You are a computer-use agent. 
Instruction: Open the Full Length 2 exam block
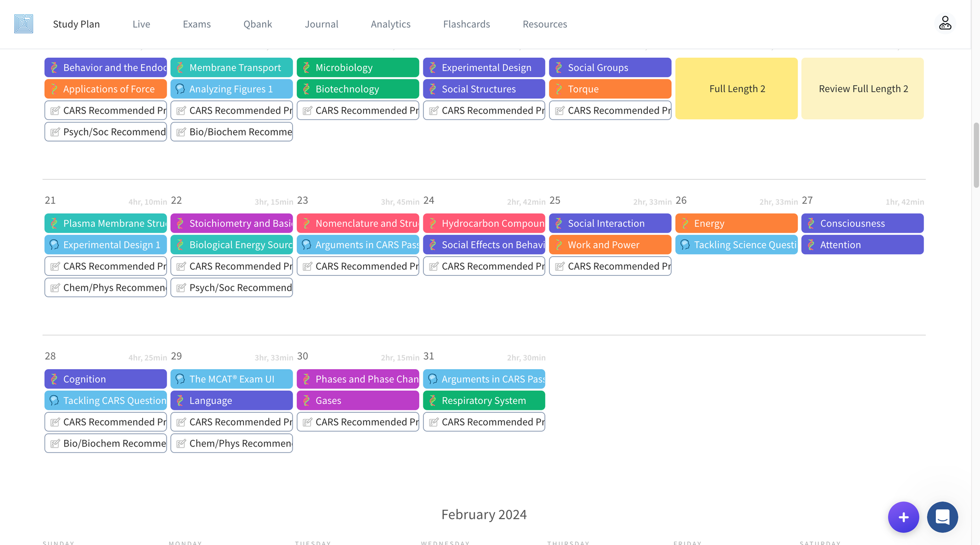click(x=736, y=89)
